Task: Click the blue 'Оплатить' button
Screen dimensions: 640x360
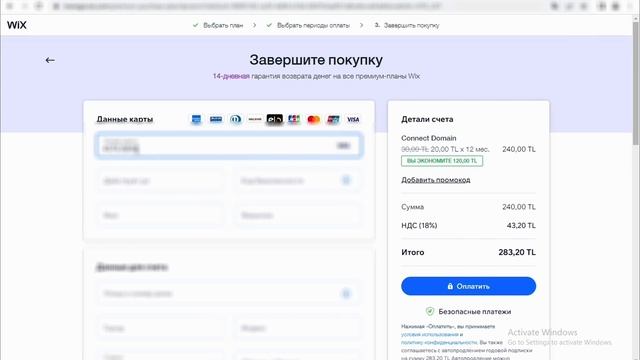Action: (x=469, y=286)
